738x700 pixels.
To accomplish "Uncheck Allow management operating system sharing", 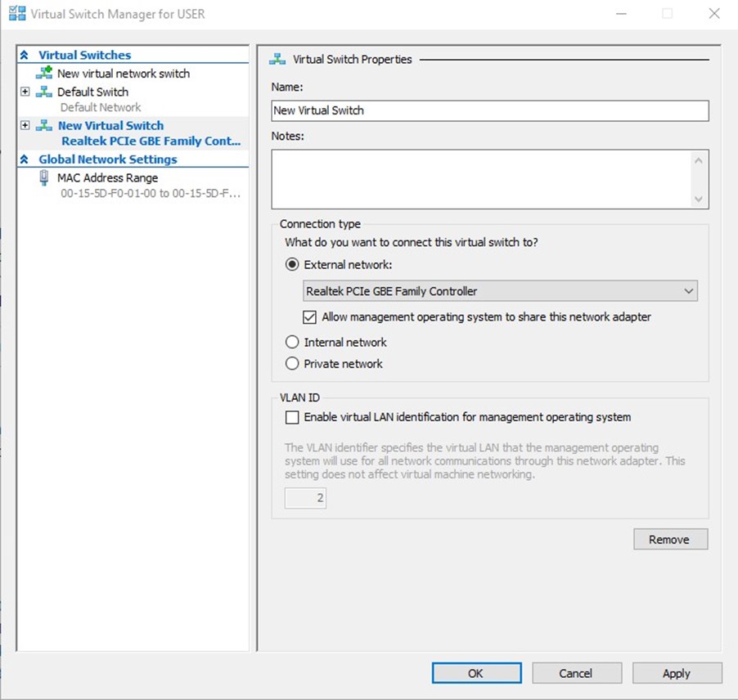I will pyautogui.click(x=310, y=317).
